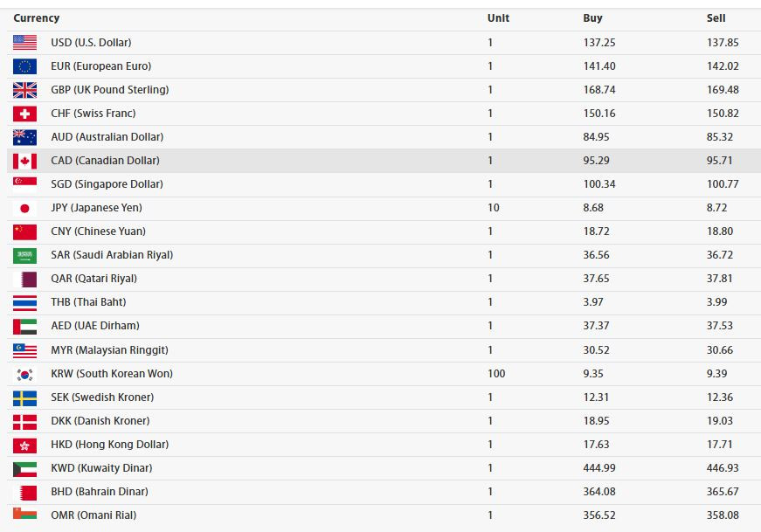
Task: Click the OMR (Omani Rial) label
Action: pyautogui.click(x=93, y=515)
